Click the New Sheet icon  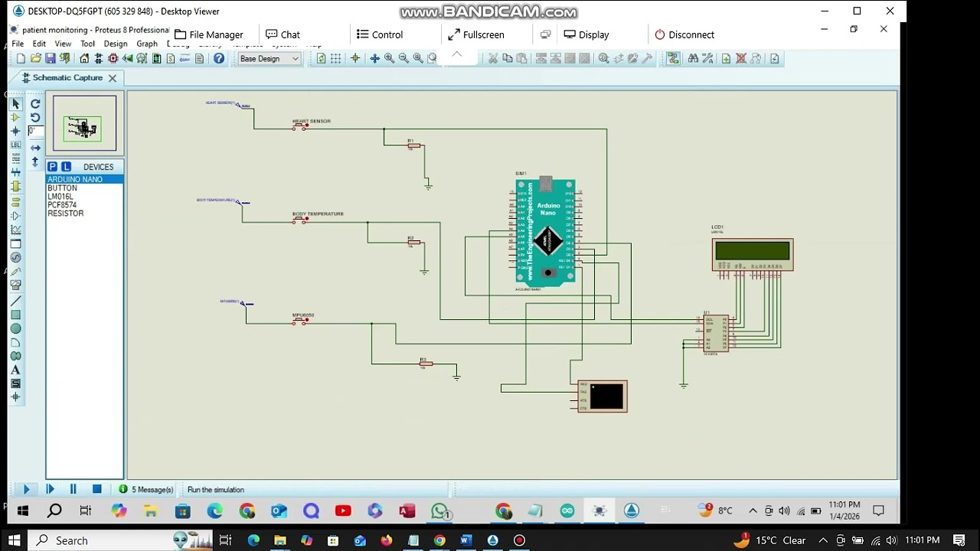tap(726, 58)
